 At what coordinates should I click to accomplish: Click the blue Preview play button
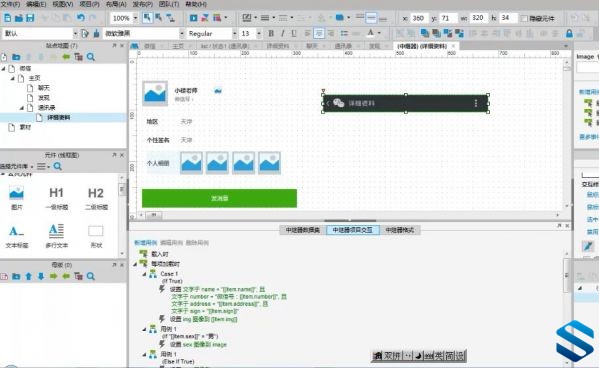(193, 18)
